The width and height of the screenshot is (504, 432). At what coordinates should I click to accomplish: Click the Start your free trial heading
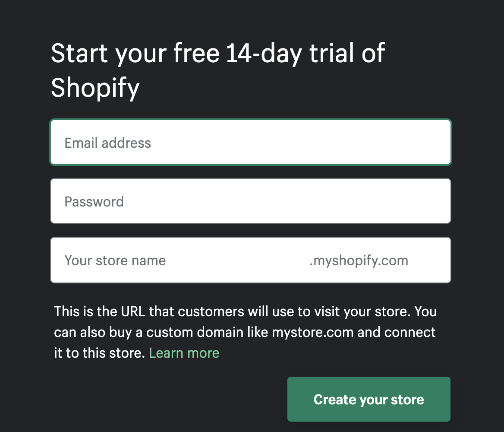point(217,53)
